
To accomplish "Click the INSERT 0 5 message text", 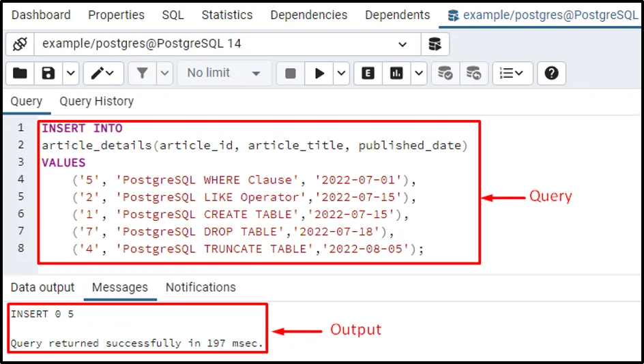I will [x=42, y=314].
